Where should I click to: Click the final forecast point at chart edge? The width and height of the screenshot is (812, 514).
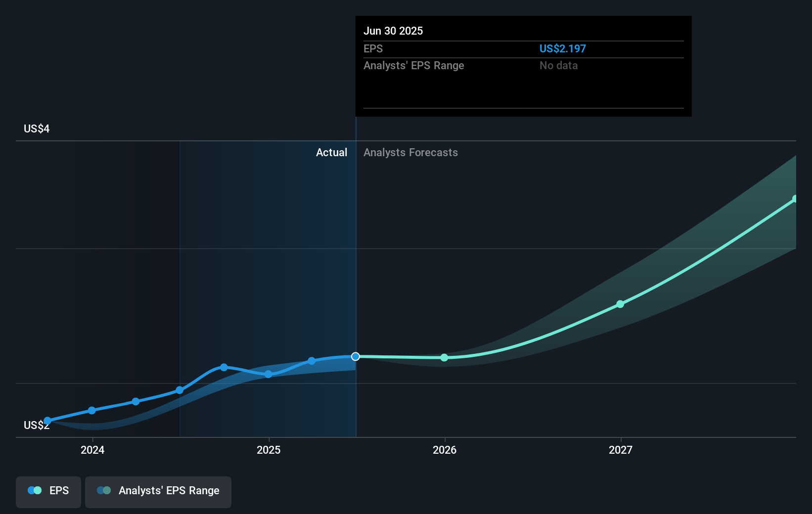coord(795,199)
